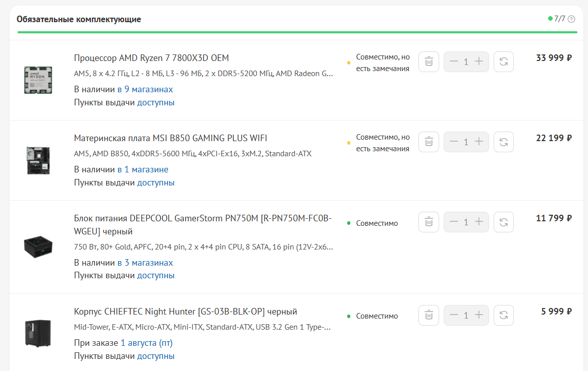Viewport: 588px width, 371px height.
Task: Click the price '5 999 ₽'
Action: (x=557, y=311)
